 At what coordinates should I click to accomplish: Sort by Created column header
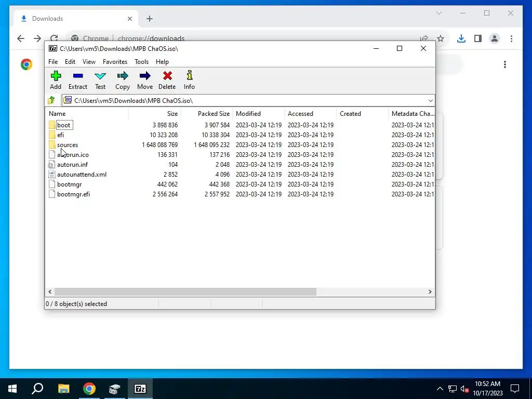click(x=362, y=114)
